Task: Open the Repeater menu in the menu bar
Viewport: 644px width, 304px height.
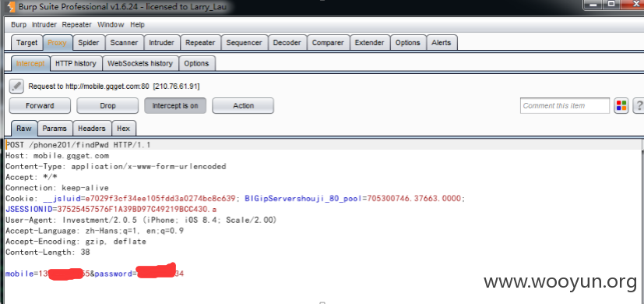Action: (77, 25)
